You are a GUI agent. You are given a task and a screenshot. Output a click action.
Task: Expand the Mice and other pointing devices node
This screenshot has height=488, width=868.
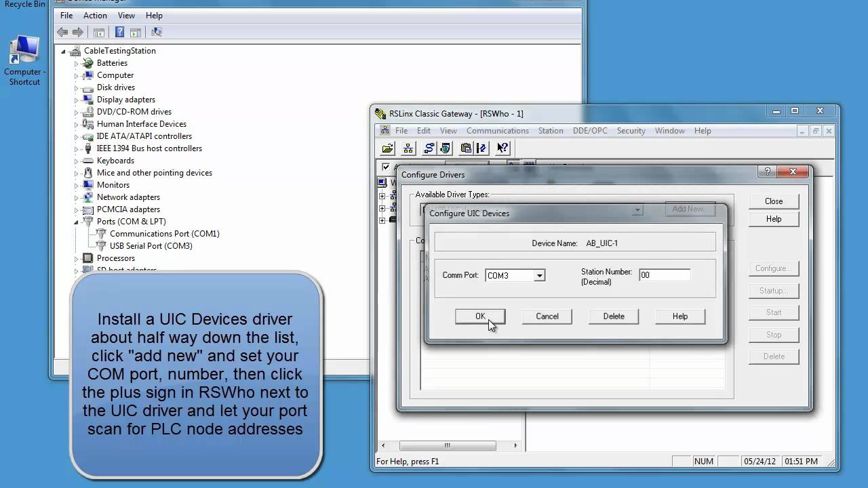click(x=77, y=173)
